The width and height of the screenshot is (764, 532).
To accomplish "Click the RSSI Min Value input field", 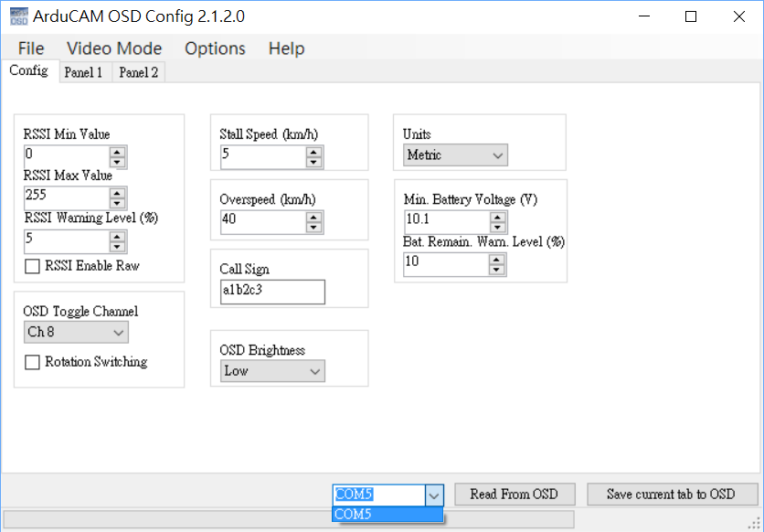I will pos(67,157).
